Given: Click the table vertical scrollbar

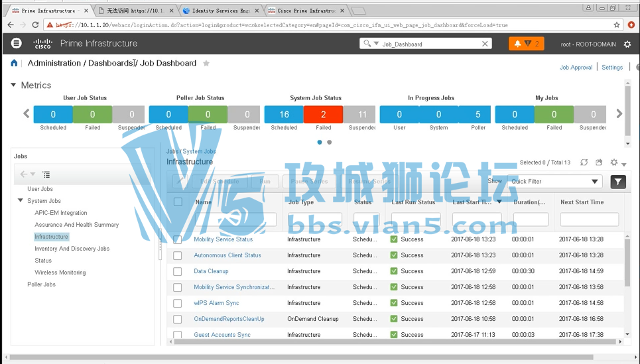Looking at the screenshot, I should (627, 263).
